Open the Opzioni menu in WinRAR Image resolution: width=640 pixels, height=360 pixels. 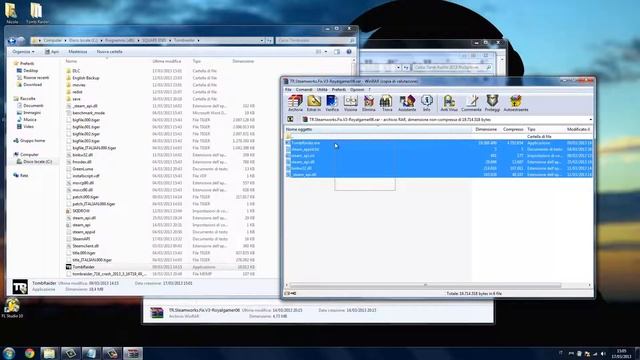point(357,89)
